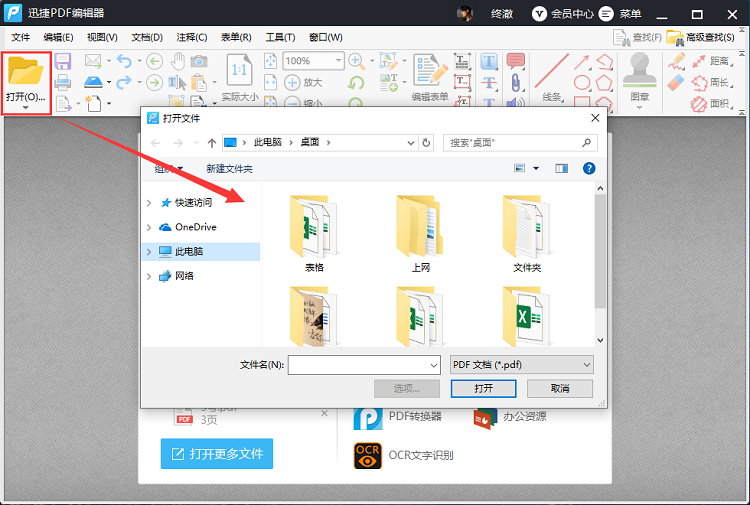Open the 文档(D) menu

coord(147,37)
